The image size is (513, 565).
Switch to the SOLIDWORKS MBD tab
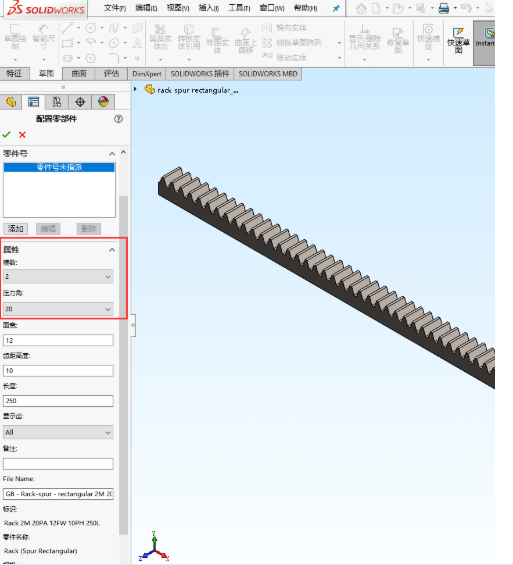click(x=268, y=74)
